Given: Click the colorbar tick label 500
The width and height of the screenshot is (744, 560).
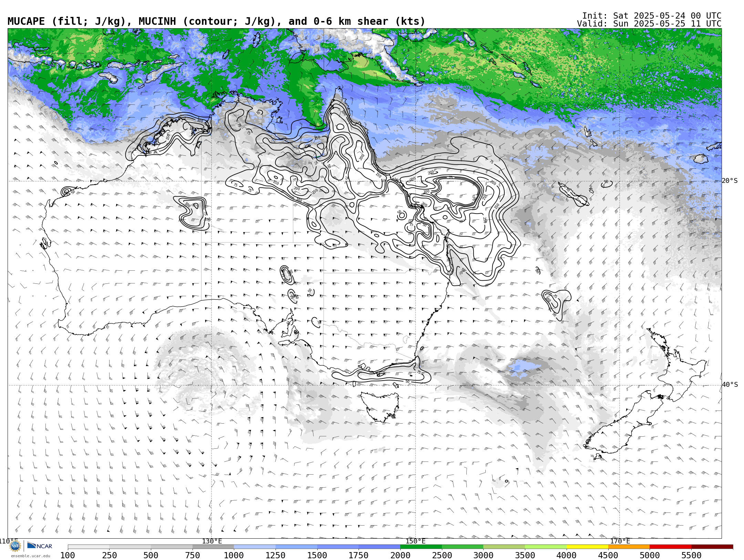Looking at the screenshot, I should click(151, 556).
